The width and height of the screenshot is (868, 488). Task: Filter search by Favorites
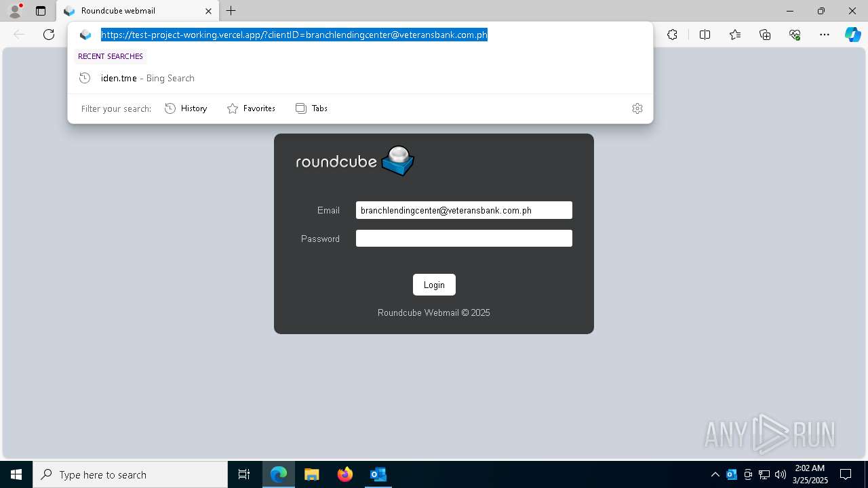[x=251, y=108]
